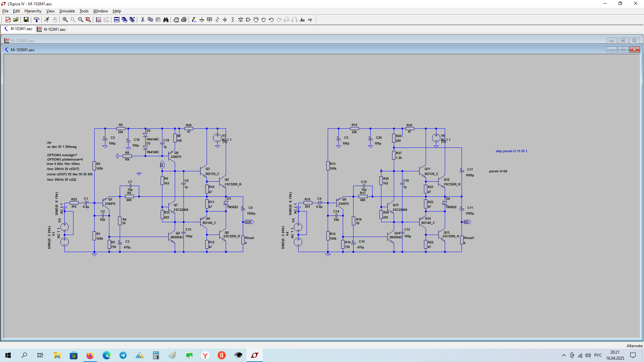Click the Undo arrow icon
The width and height of the screenshot is (644, 362).
(x=271, y=20)
